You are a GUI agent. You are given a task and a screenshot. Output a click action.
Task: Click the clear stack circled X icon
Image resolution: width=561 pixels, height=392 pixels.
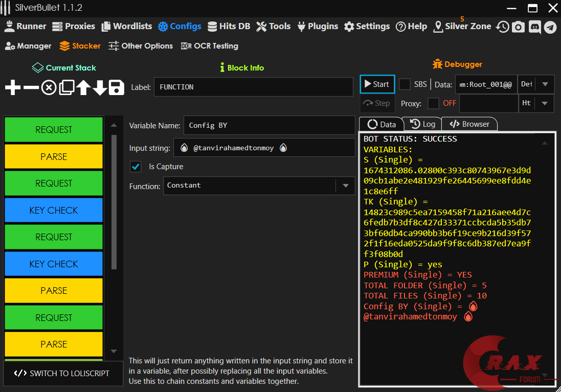pos(49,88)
